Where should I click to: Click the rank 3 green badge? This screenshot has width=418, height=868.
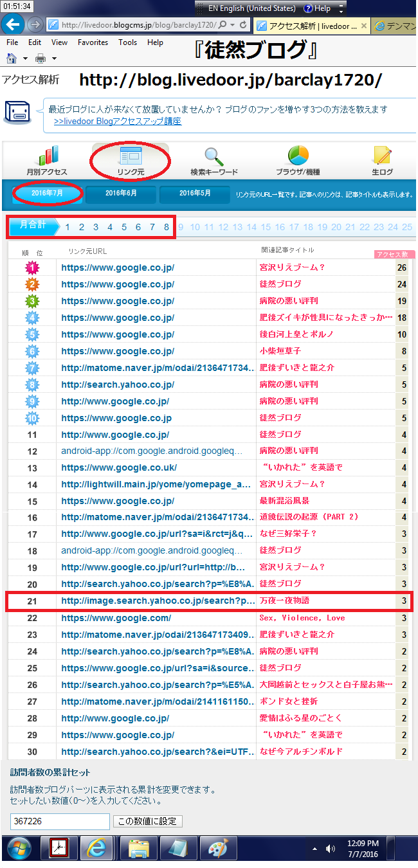click(32, 301)
